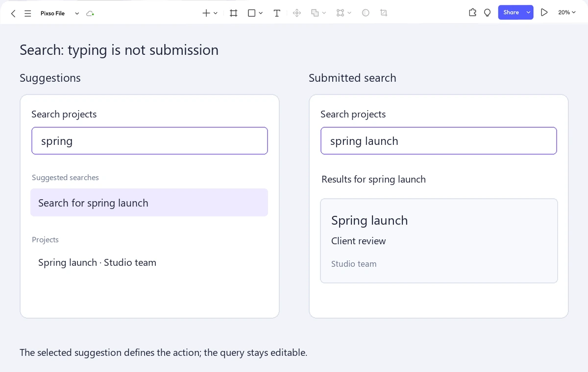Expand the grouped nodes dropdown arrow
588x372 pixels.
pos(349,13)
